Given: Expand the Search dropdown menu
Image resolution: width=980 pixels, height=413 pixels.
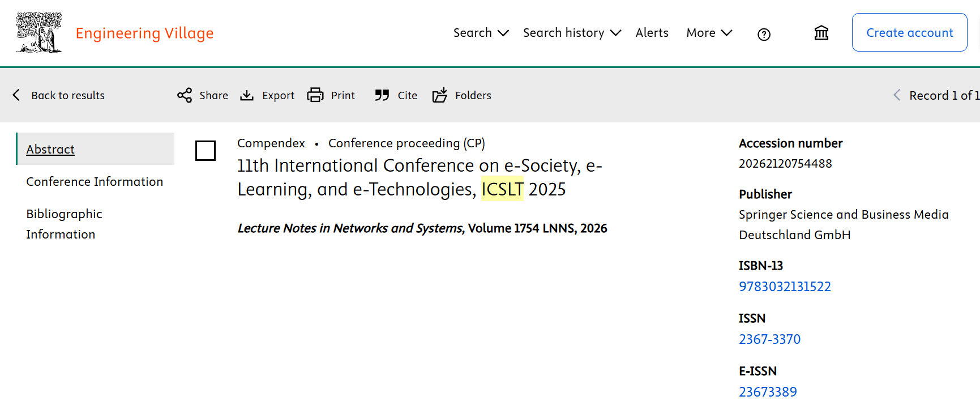Looking at the screenshot, I should tap(481, 33).
